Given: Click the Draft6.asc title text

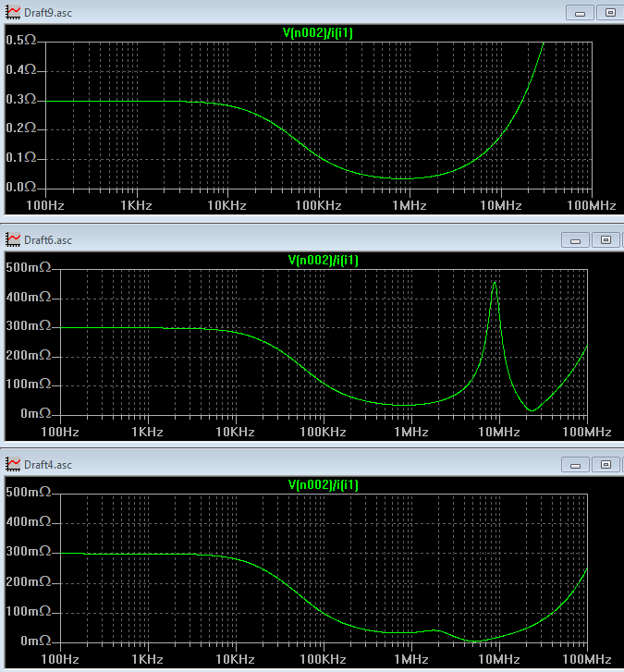Looking at the screenshot, I should [x=48, y=240].
